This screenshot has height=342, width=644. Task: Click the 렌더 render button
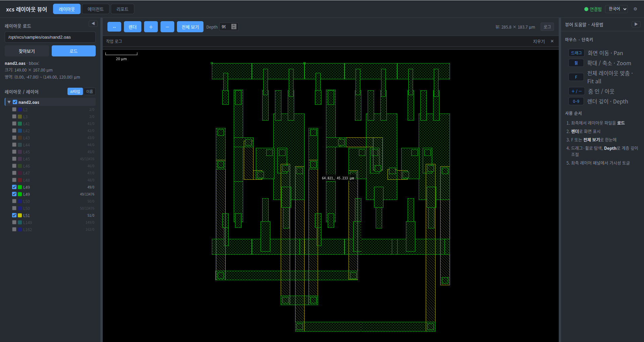133,27
